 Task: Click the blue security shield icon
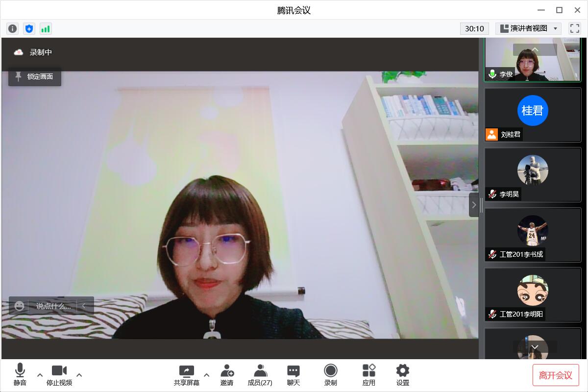(29, 29)
